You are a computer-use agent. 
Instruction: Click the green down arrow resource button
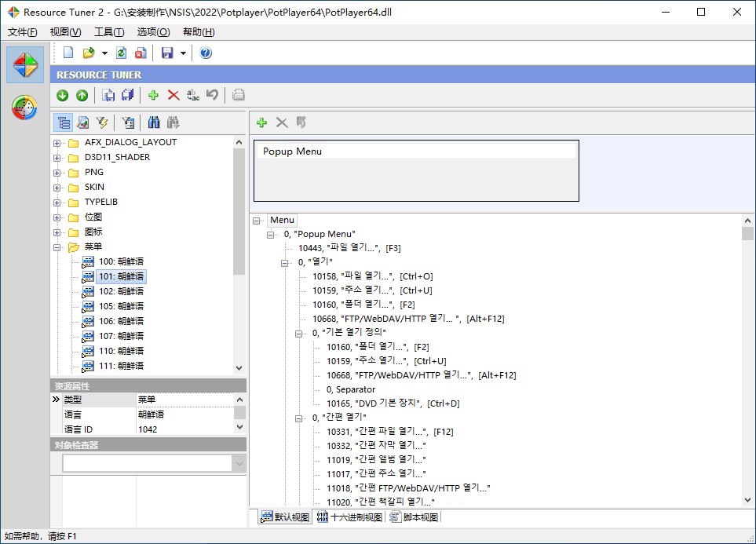point(63,95)
